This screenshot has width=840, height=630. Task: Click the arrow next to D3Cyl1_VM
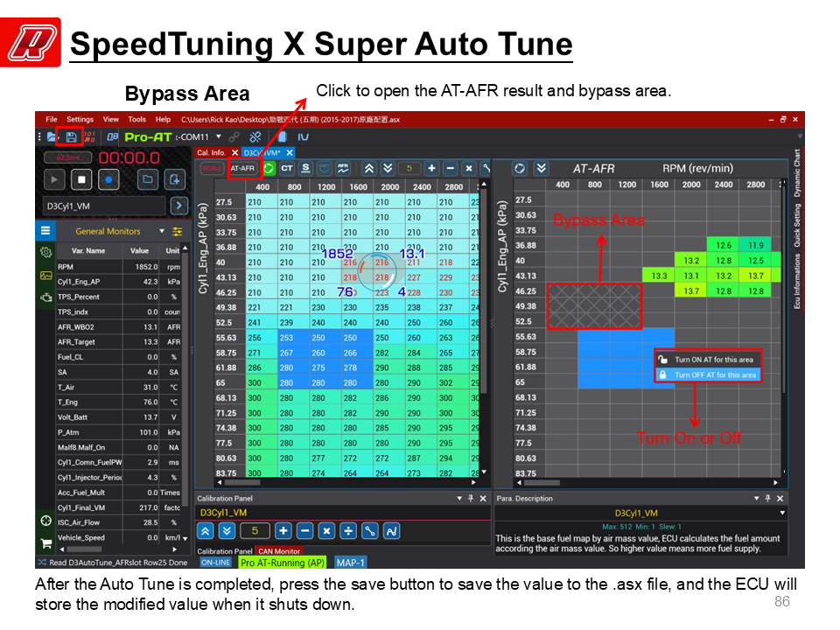click(178, 206)
